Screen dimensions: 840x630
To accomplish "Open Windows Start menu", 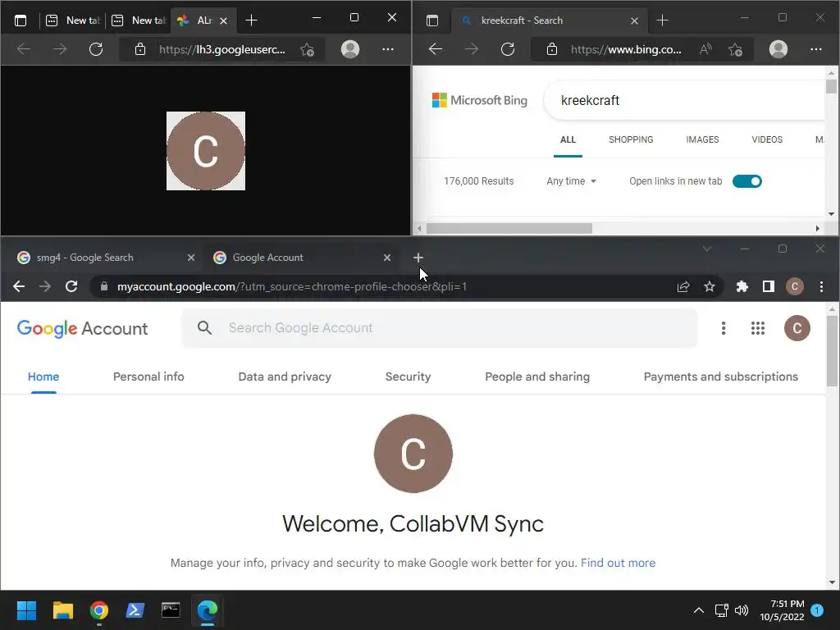I will tap(26, 610).
